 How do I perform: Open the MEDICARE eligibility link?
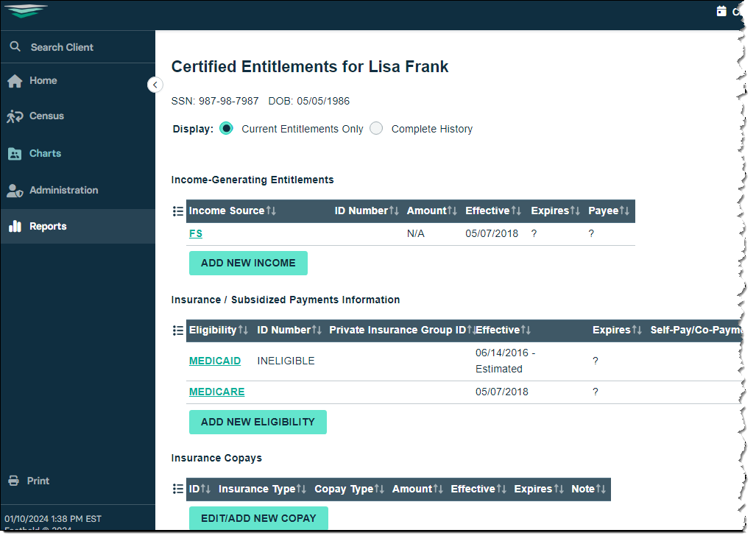tap(216, 392)
